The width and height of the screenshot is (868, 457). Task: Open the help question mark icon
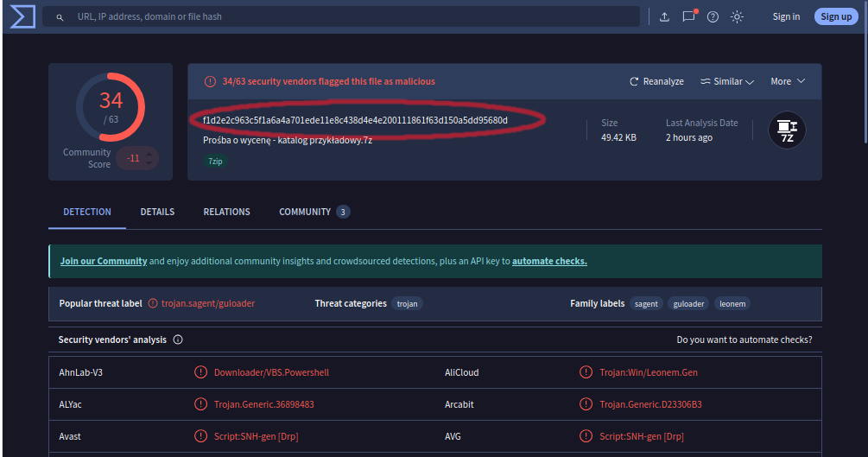713,16
